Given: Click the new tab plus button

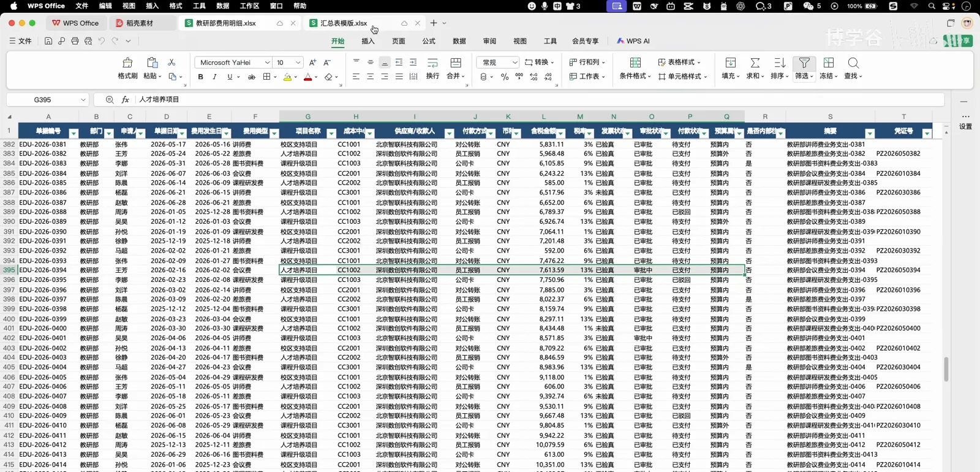Looking at the screenshot, I should coord(434,23).
